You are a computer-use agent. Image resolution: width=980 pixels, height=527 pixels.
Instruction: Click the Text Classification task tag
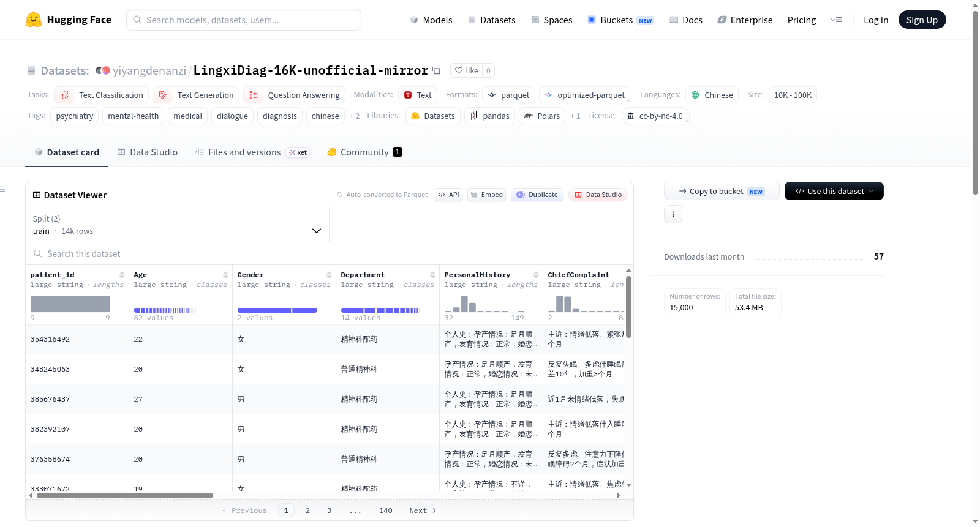point(102,95)
